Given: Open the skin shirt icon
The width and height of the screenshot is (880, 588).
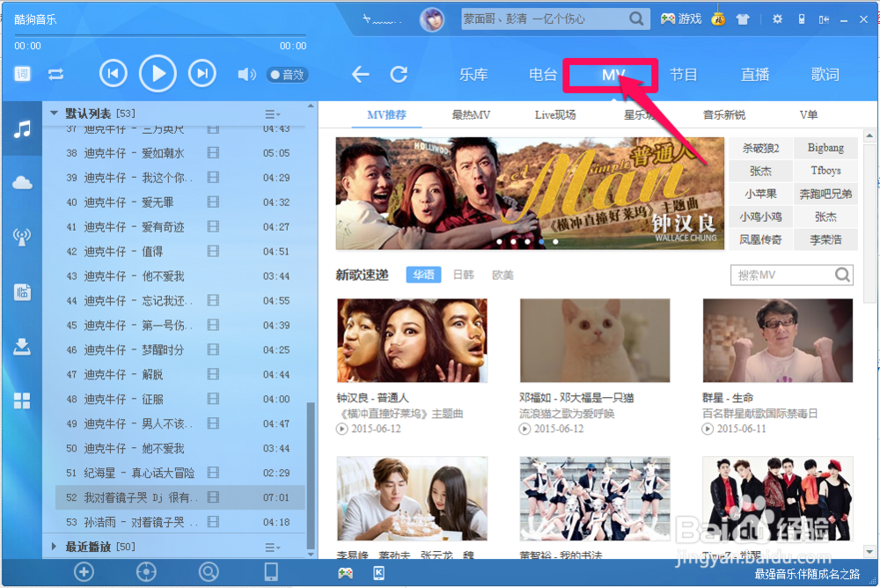Looking at the screenshot, I should (743, 19).
